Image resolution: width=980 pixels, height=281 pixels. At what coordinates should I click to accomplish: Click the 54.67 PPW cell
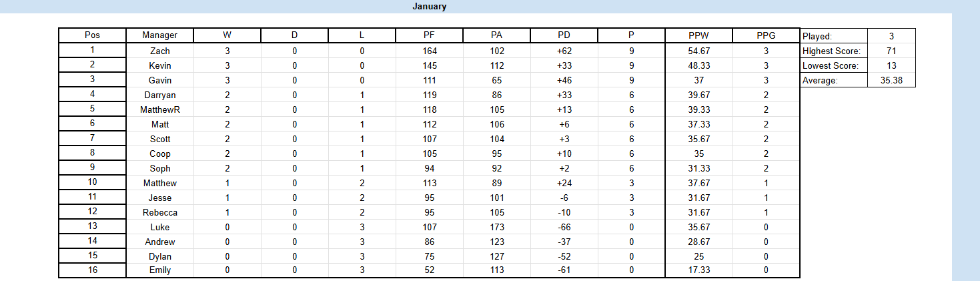[x=698, y=51]
